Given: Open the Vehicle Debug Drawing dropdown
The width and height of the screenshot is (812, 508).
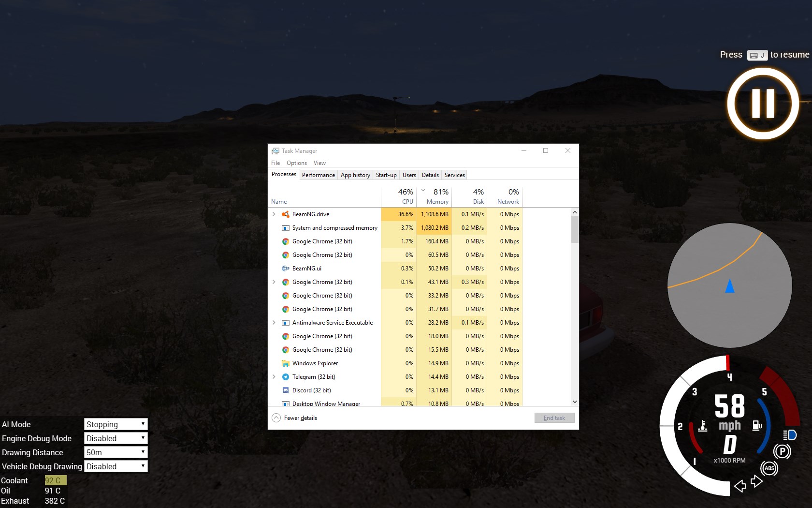Looking at the screenshot, I should click(116, 466).
